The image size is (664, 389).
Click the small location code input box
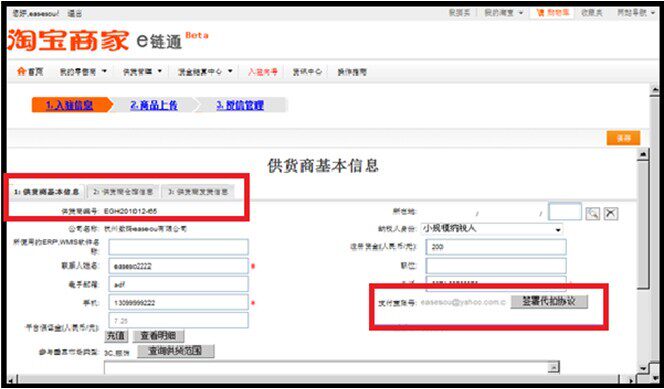click(x=565, y=212)
